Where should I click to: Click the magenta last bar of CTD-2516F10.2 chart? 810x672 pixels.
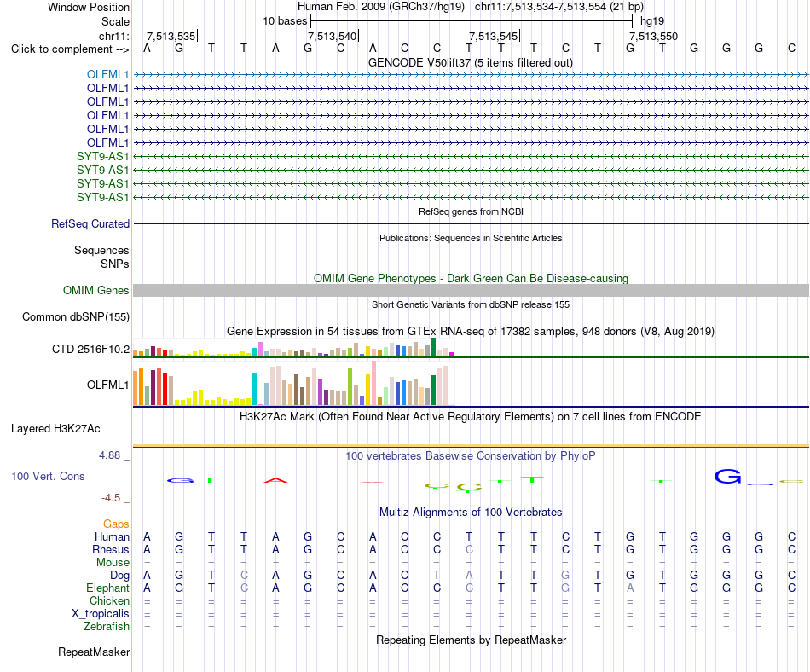[452, 354]
